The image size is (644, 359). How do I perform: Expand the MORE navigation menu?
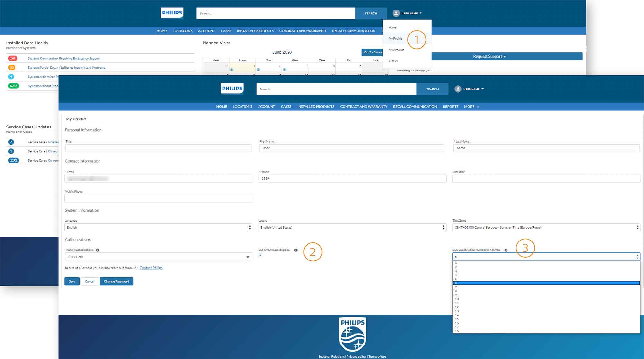471,107
